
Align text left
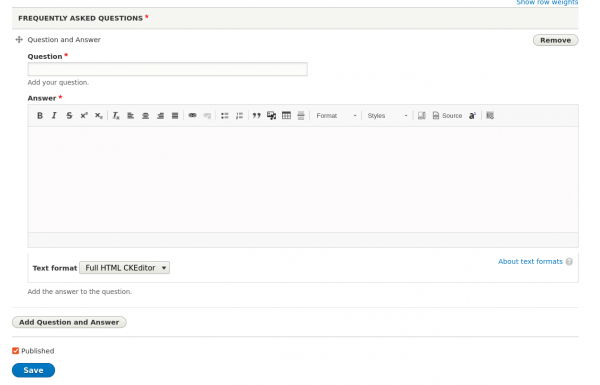[130, 116]
